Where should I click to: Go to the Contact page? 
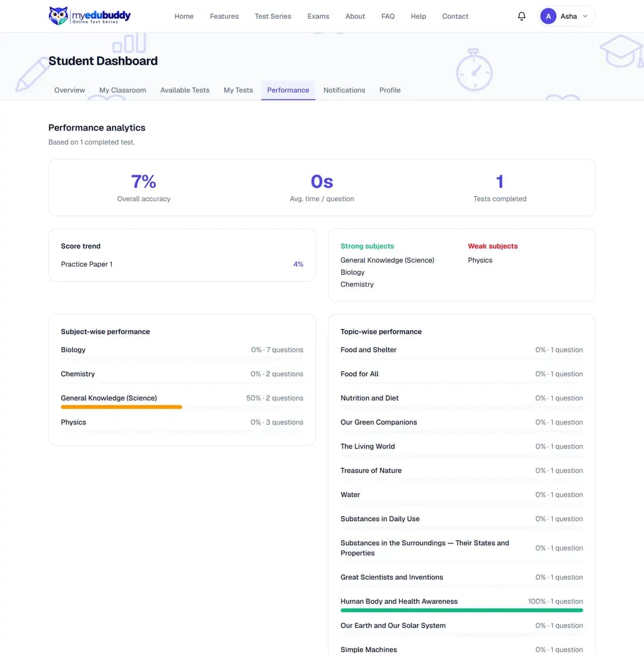[455, 16]
